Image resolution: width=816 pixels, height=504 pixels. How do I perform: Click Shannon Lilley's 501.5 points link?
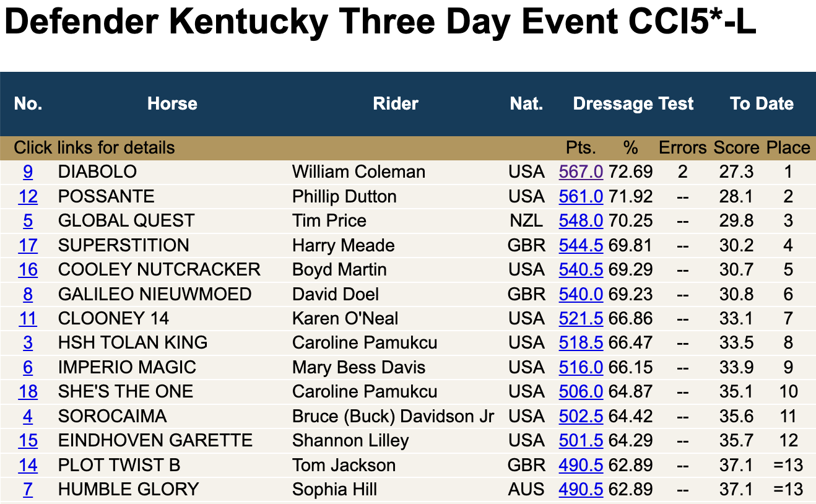[x=580, y=441]
